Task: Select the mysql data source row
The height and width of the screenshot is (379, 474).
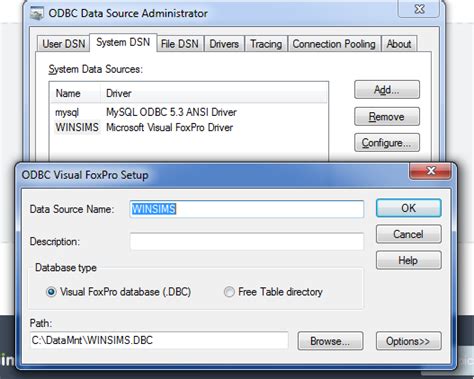Action: coord(189,112)
